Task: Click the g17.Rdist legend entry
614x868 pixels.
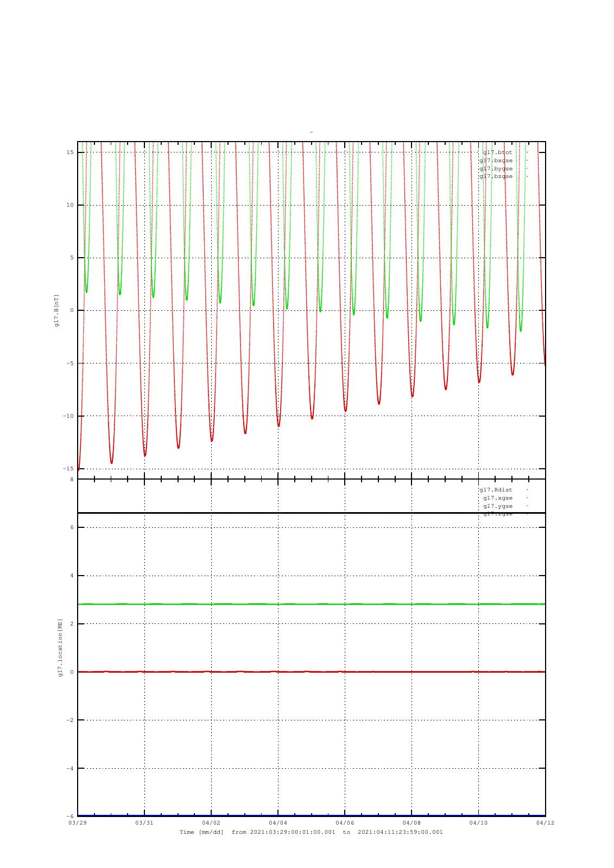Action: pos(496,490)
